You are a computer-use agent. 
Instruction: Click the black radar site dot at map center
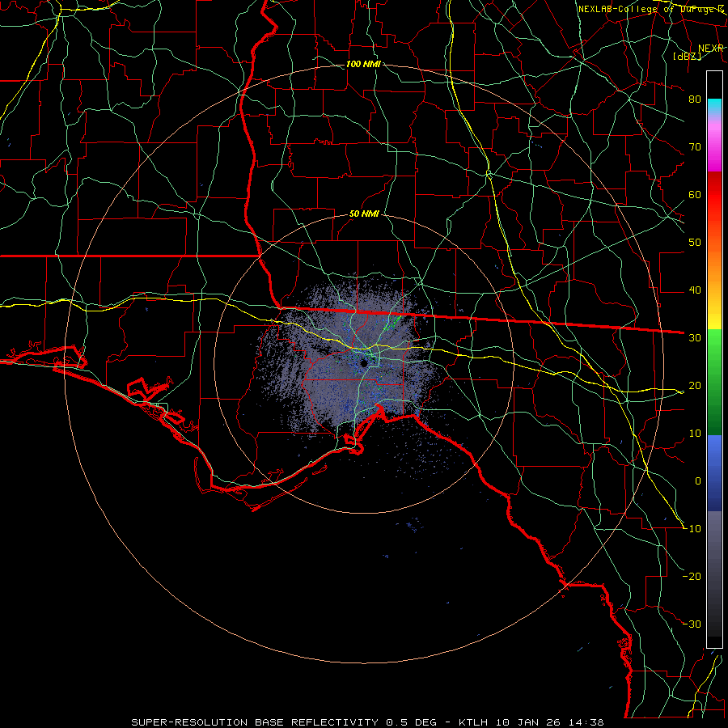(364, 363)
